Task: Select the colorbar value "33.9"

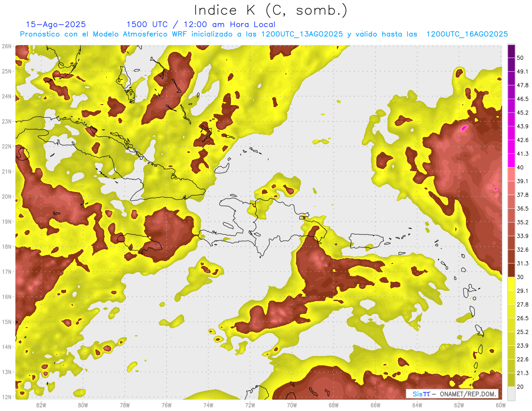Action: pos(522,235)
